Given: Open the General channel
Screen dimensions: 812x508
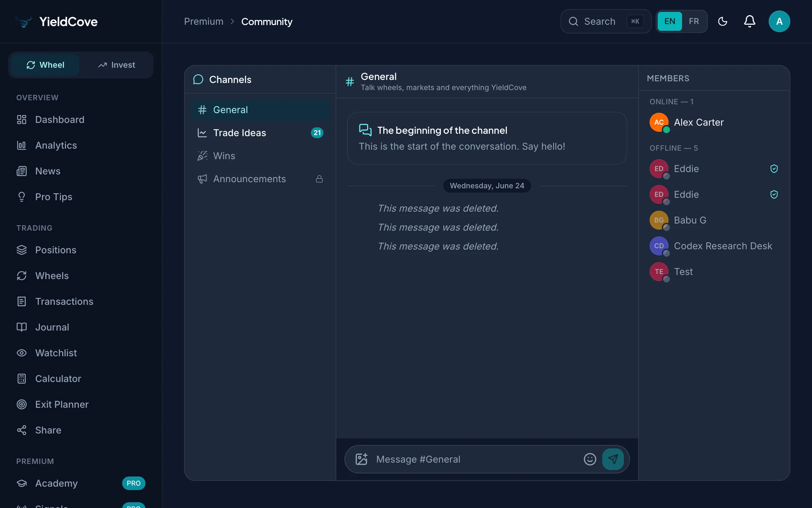Looking at the screenshot, I should click(x=261, y=110).
